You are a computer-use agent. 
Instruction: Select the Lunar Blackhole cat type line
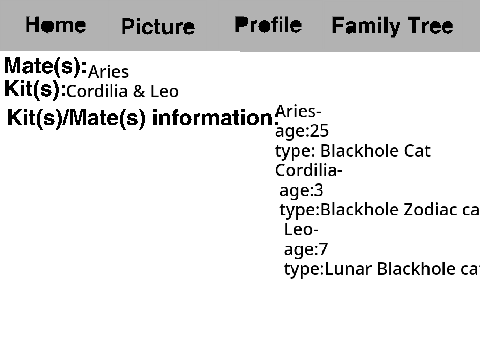pos(382,269)
